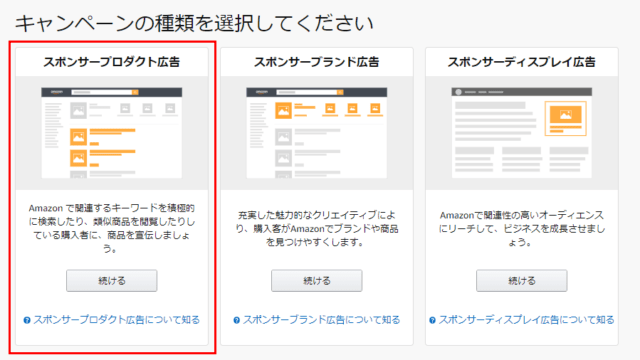Select the スポンサーディスプレイ広告 preview illustration
This screenshot has width=640, height=360.
click(521, 133)
